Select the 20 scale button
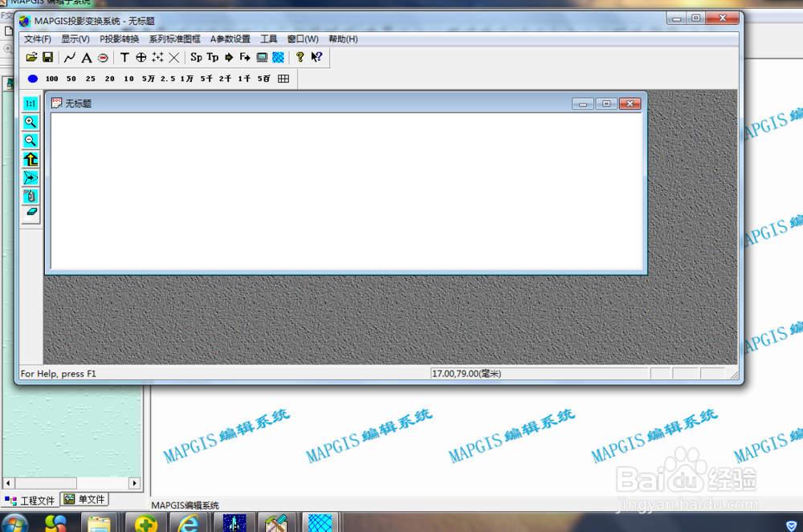Screen dimensions: 803x532 click(109, 79)
